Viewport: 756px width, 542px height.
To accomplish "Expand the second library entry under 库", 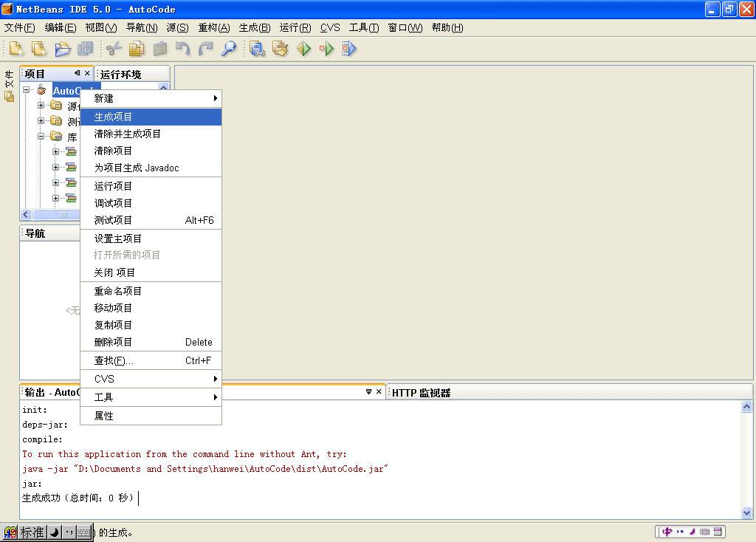I will (55, 168).
